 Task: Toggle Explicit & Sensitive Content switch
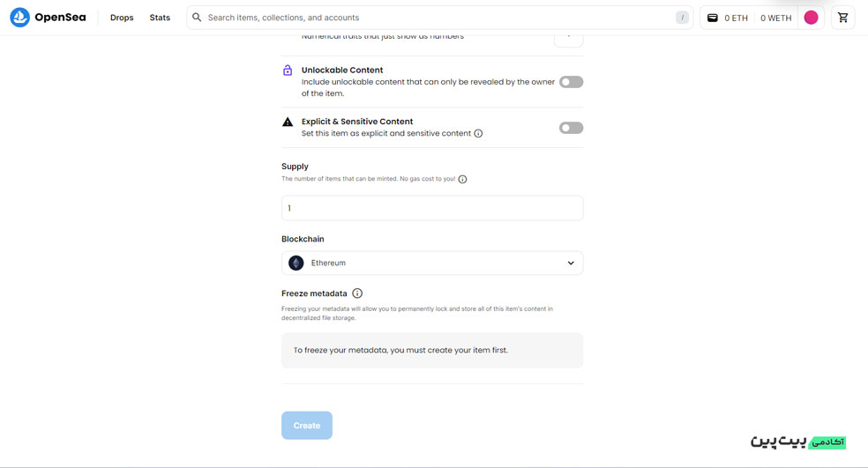pos(571,128)
